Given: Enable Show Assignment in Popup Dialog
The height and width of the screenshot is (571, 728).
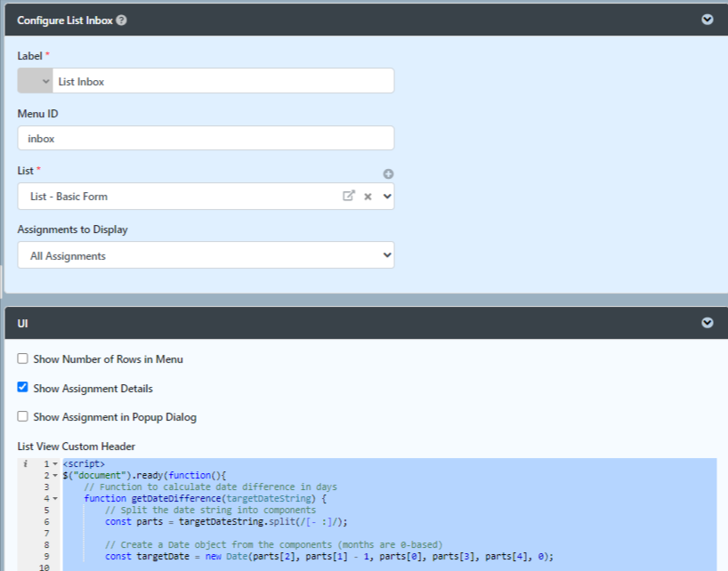Looking at the screenshot, I should click(23, 416).
